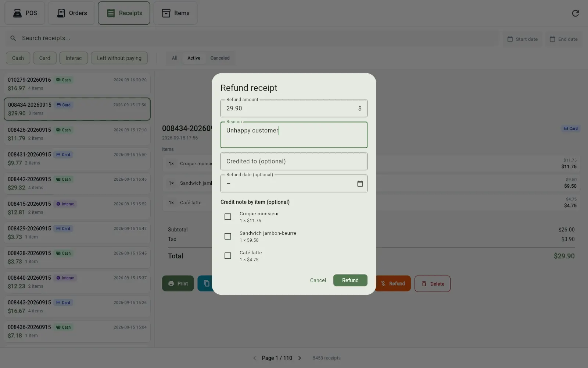Image resolution: width=588 pixels, height=368 pixels.
Task: Open receipt 008442-20260915
Action: (77, 184)
